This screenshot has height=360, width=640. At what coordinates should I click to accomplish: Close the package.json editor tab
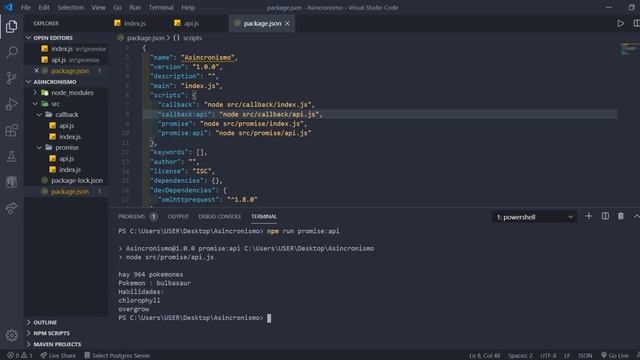287,24
